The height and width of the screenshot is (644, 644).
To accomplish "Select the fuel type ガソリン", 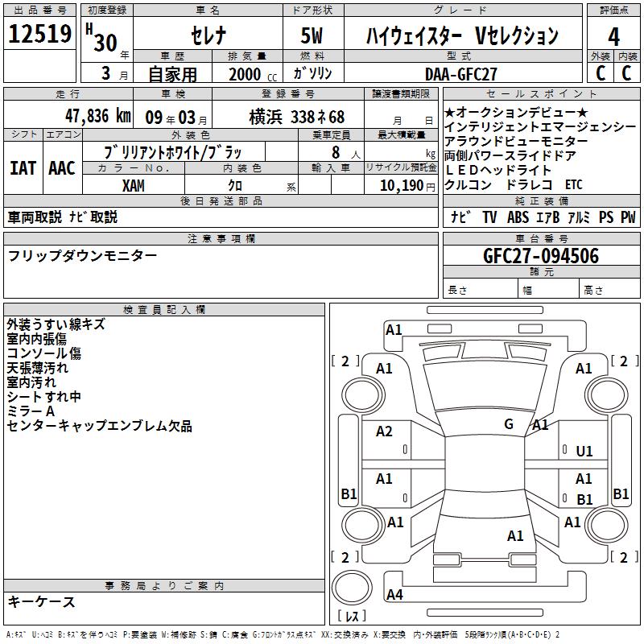I will coord(312,73).
